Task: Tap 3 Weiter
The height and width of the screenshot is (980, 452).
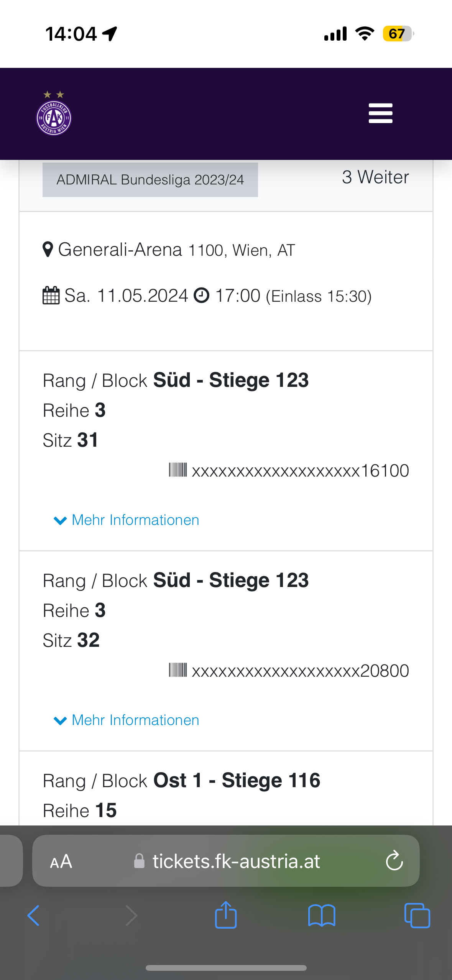Action: [375, 177]
